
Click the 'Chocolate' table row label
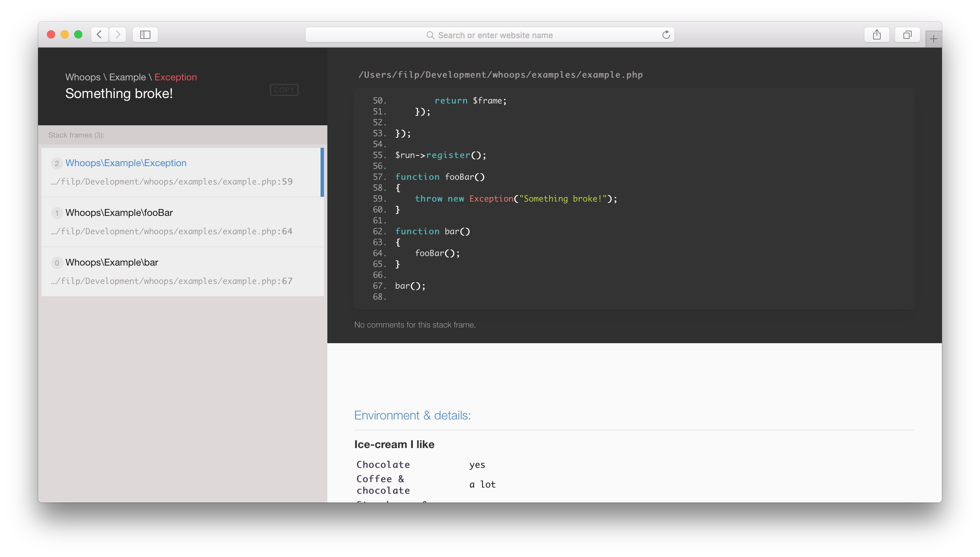383,464
